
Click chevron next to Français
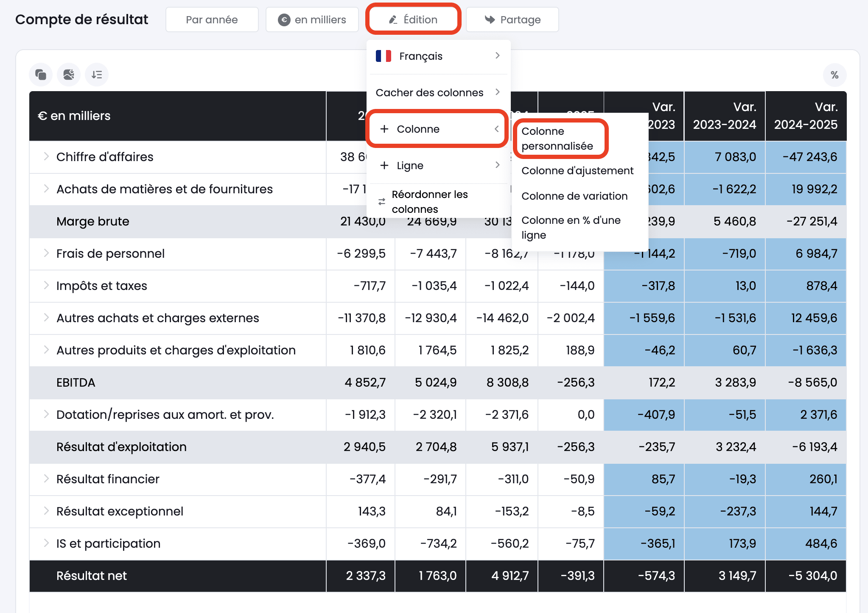(497, 56)
